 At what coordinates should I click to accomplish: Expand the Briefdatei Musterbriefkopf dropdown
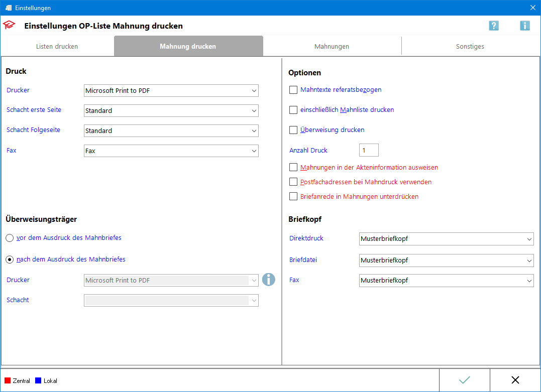(446, 260)
